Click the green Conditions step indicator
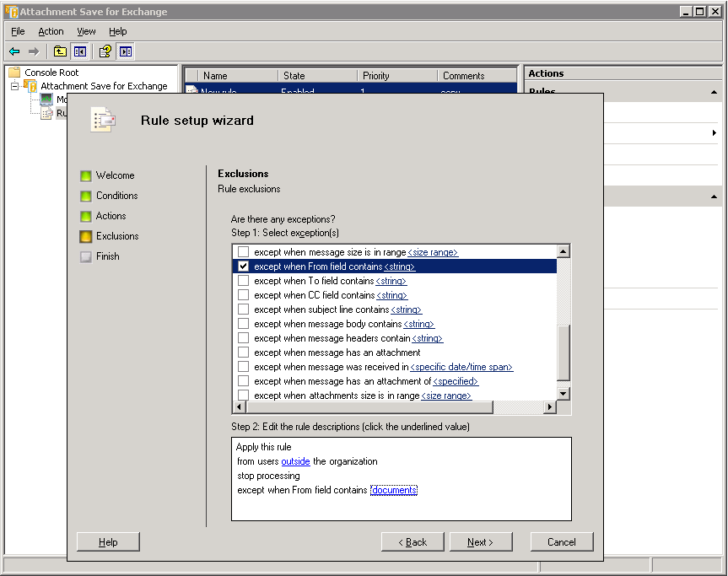728x576 pixels. pyautogui.click(x=86, y=196)
